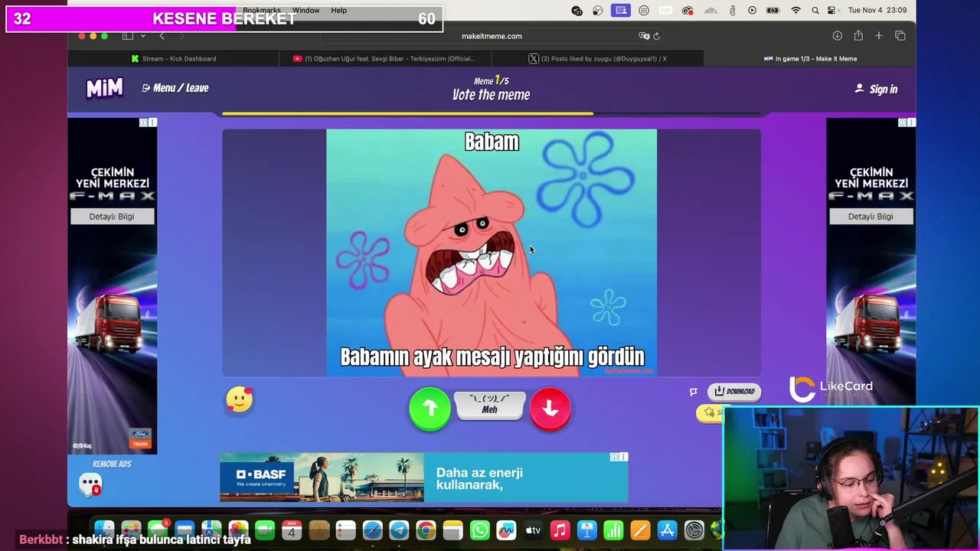Reload the page
Viewport: 980px width, 551px height.
point(656,36)
